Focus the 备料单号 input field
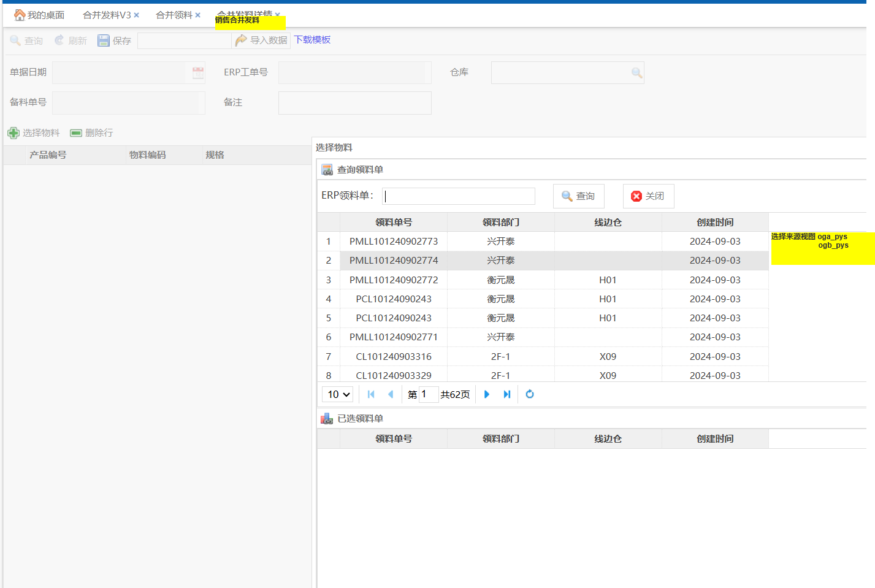The height and width of the screenshot is (588, 875). [x=129, y=102]
